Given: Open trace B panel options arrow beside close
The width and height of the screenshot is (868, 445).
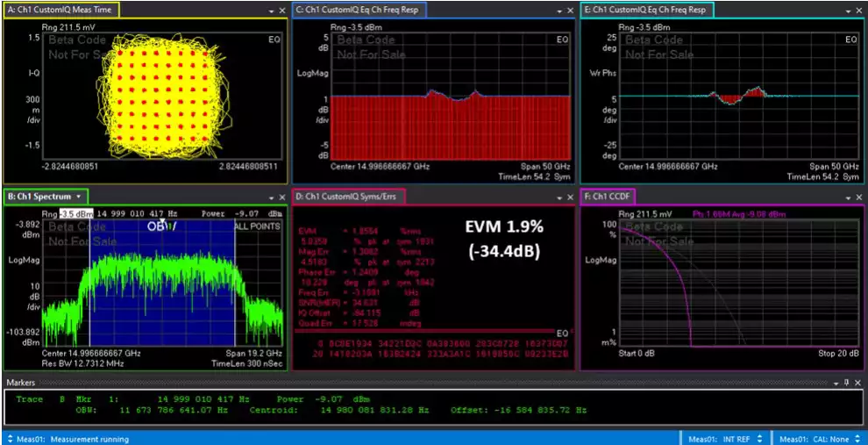Looking at the screenshot, I should [271, 197].
